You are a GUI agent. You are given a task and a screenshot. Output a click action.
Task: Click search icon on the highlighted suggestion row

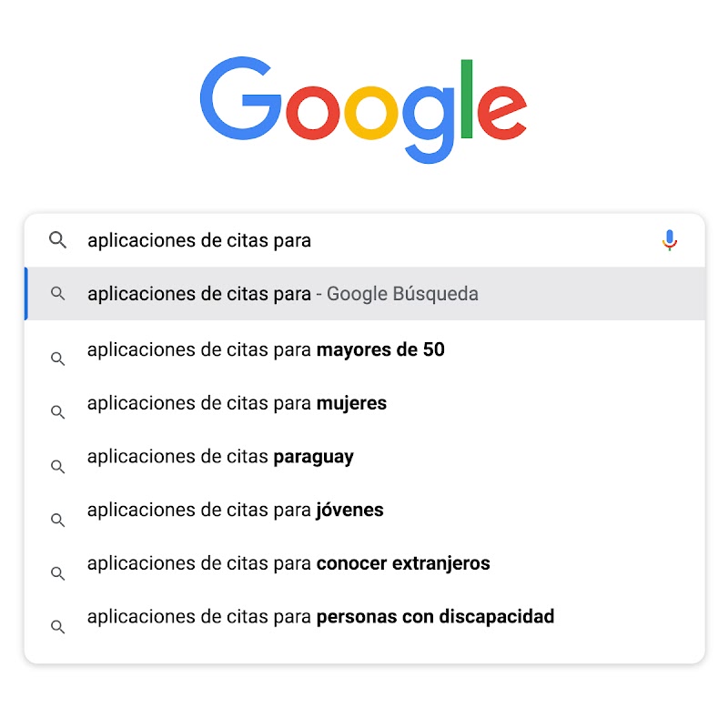click(58, 294)
